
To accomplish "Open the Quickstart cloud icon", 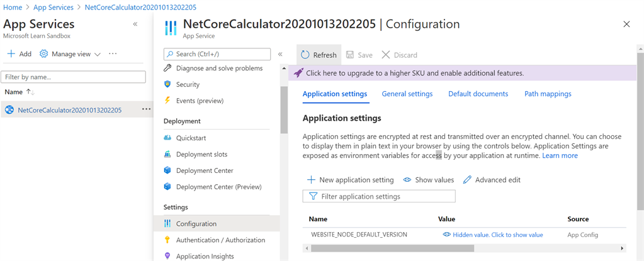I will tap(167, 138).
